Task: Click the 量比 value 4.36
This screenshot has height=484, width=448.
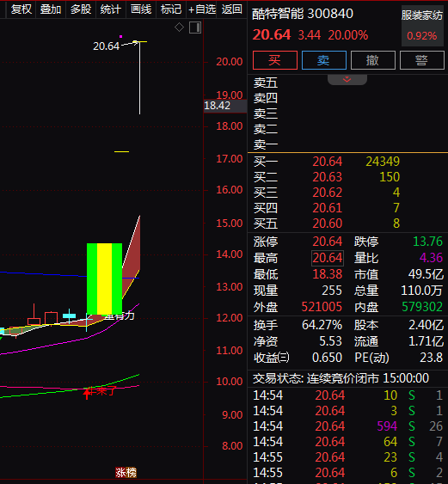Action: point(431,258)
